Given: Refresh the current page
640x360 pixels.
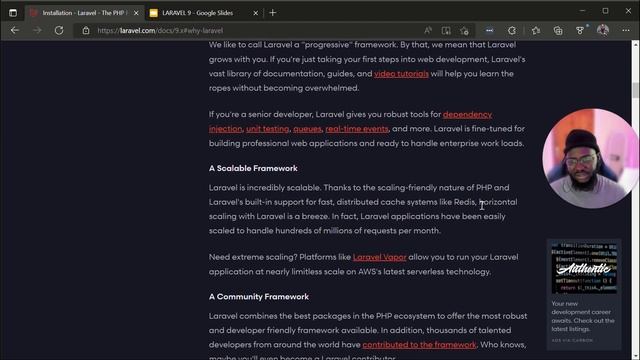Looking at the screenshot, I should click(59, 30).
